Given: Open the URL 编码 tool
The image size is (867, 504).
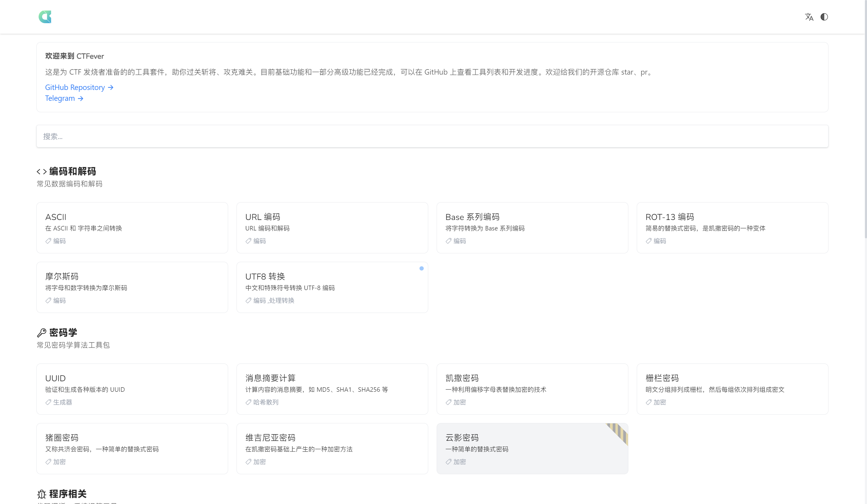Looking at the screenshot, I should [332, 228].
